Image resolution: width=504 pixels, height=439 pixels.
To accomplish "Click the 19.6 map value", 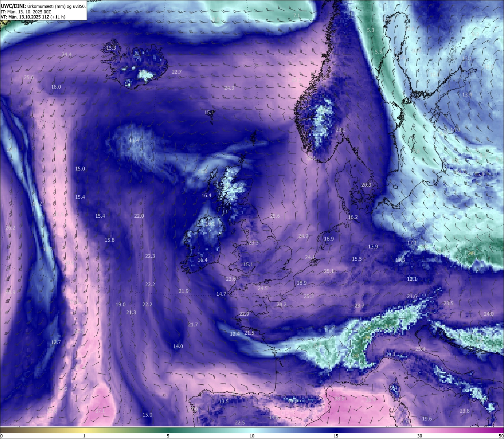I will 427,419.
